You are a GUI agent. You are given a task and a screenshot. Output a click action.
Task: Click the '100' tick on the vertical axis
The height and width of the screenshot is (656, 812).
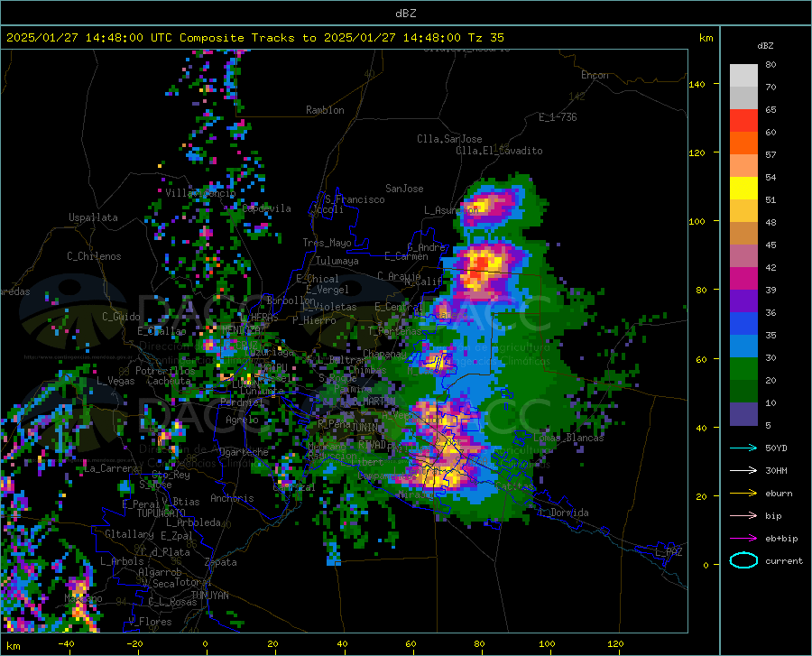[697, 222]
